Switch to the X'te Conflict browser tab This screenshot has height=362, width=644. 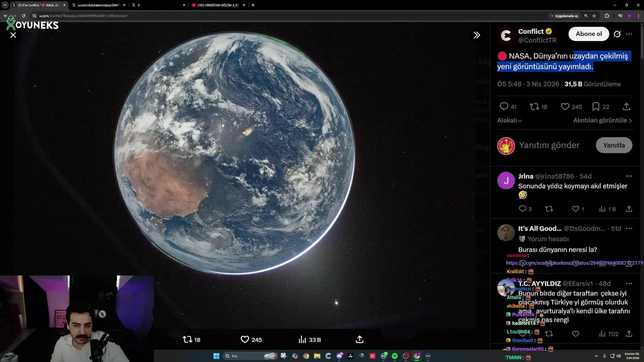(38, 5)
